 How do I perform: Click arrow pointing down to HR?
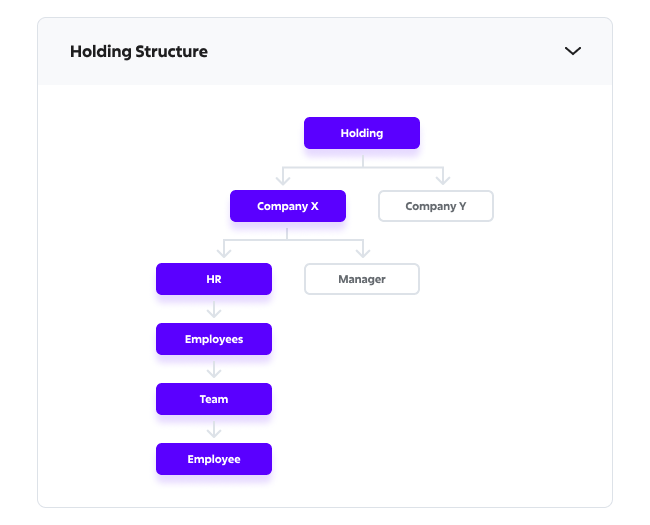pos(223,250)
